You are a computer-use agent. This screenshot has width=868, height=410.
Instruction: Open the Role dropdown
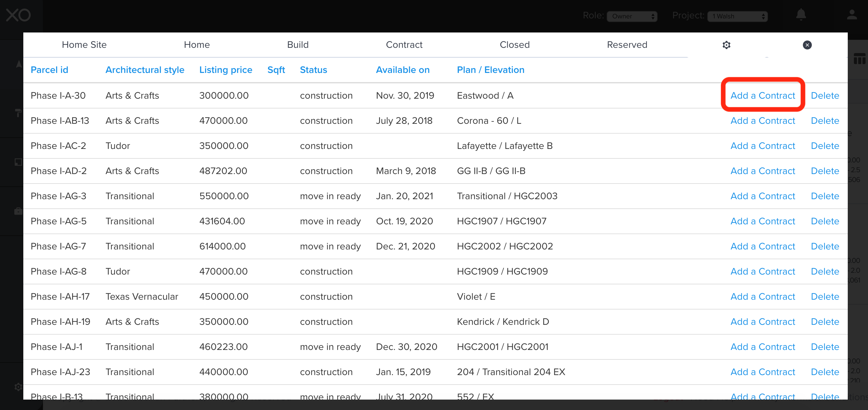point(632,16)
